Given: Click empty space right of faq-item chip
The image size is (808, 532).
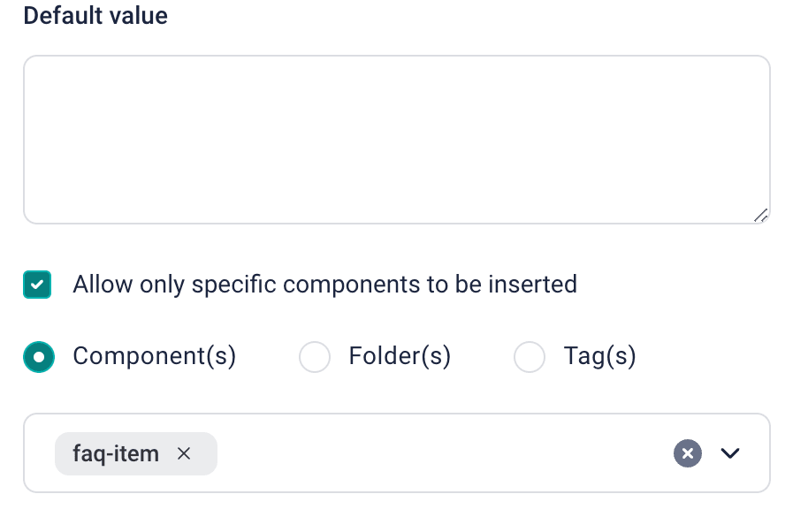Looking at the screenshot, I should coord(442,453).
